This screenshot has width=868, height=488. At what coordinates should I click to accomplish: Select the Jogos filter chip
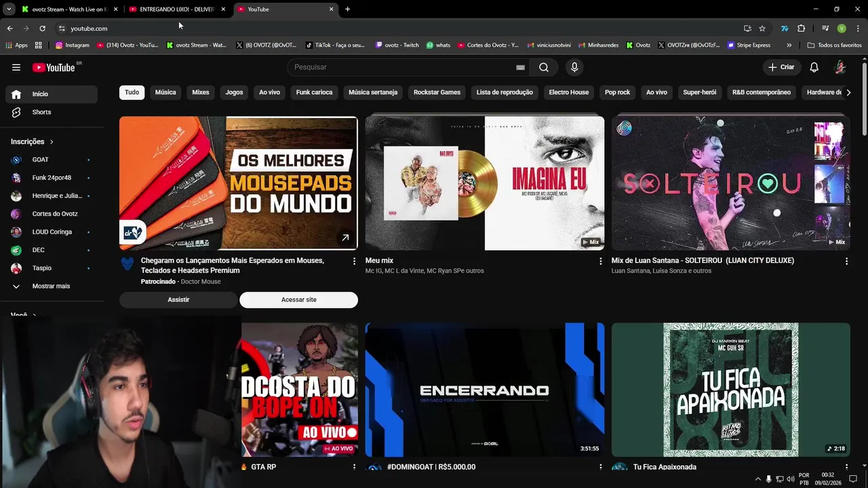(234, 92)
